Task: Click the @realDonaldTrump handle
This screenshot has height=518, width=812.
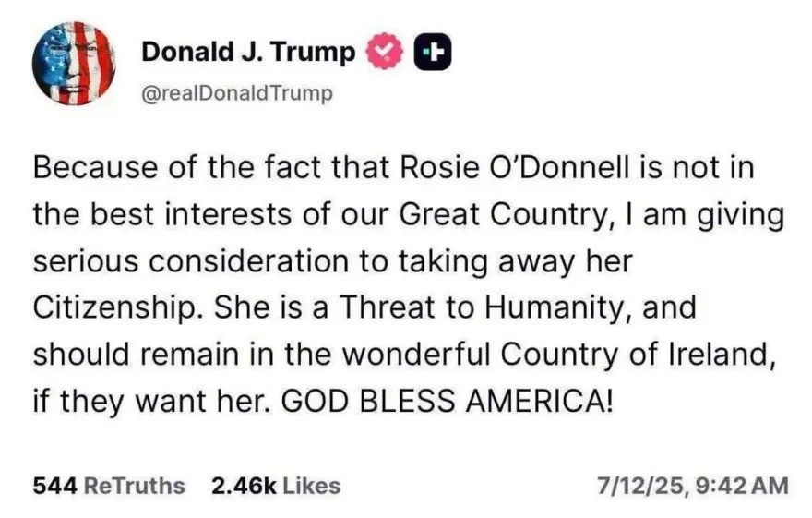Action: tap(237, 93)
